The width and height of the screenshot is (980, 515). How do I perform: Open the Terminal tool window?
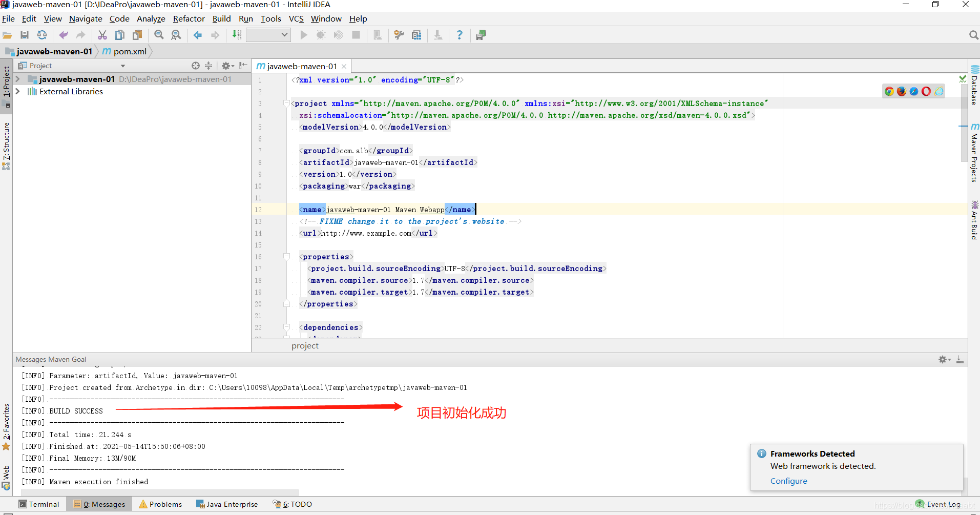click(39, 504)
